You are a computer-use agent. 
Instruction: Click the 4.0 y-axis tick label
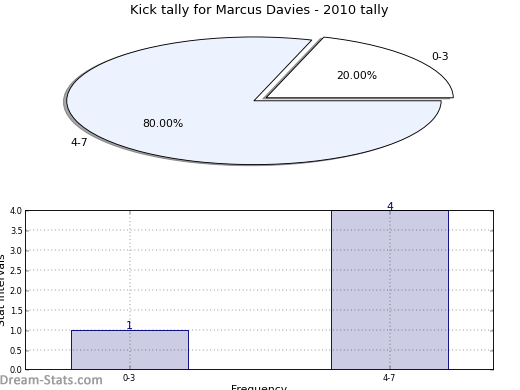(16, 211)
